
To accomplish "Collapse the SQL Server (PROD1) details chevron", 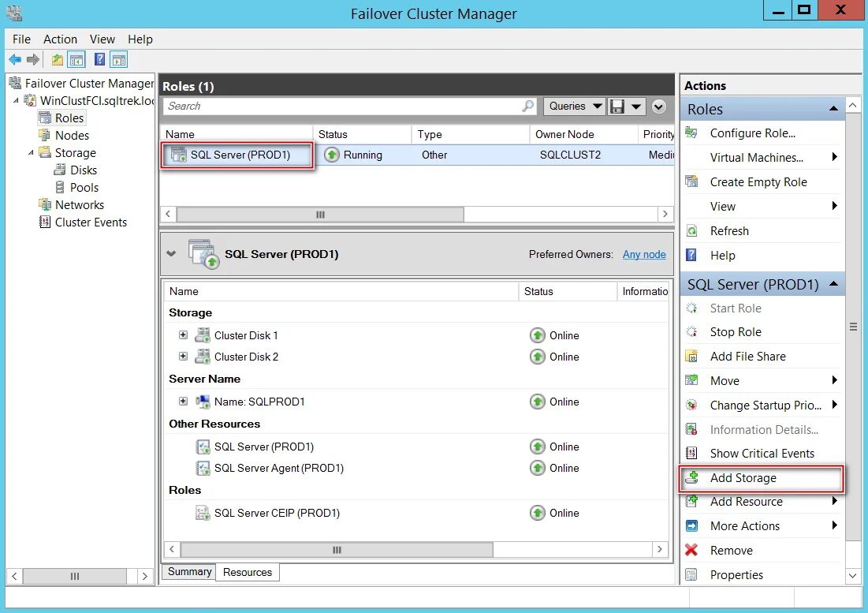I will tap(172, 253).
